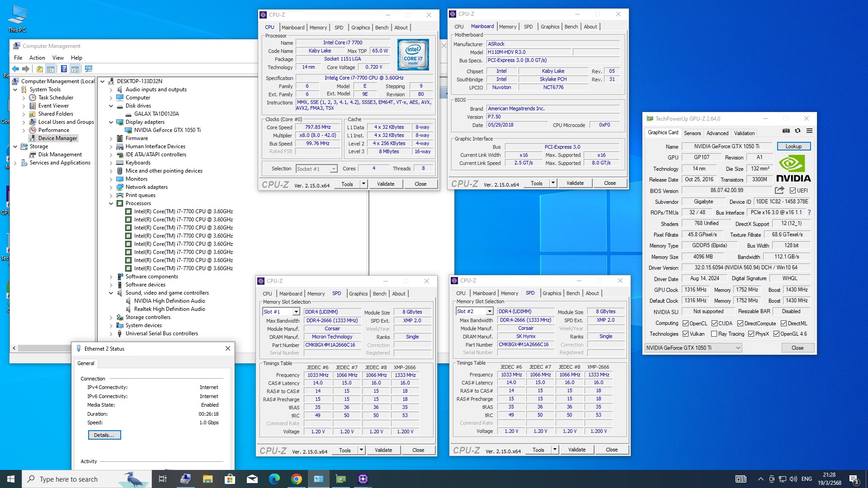Screen dimensions: 868x488
Task: Open Mail app from taskbar
Action: (x=252, y=479)
